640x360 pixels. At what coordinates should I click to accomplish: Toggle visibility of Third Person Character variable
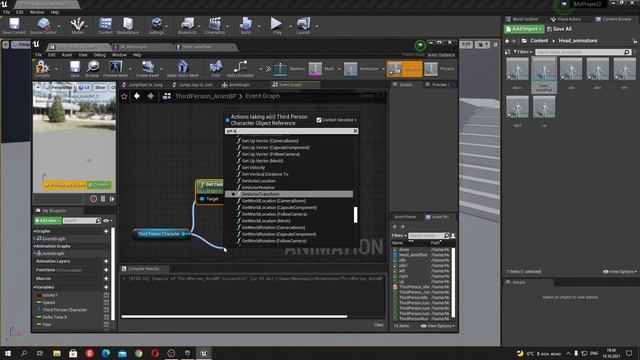(106, 310)
